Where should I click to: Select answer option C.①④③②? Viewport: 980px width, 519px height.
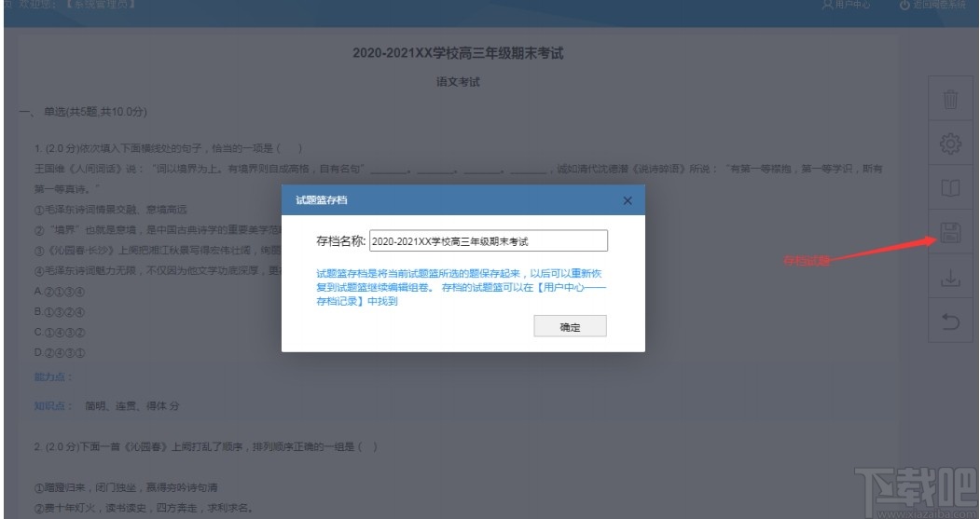pyautogui.click(x=60, y=333)
